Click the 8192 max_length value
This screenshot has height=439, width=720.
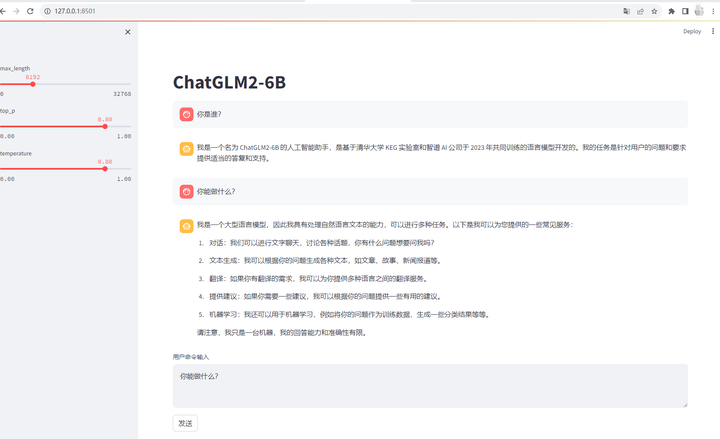tap(33, 77)
